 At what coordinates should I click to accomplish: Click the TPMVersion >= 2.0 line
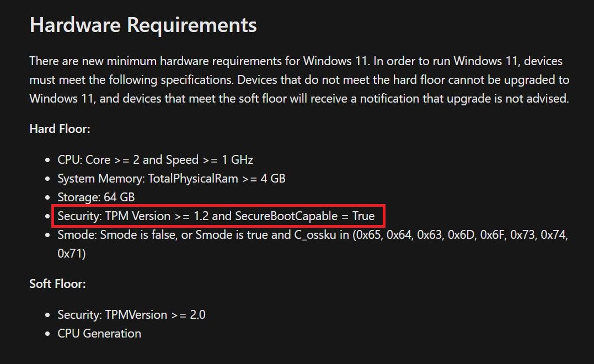[x=131, y=314]
